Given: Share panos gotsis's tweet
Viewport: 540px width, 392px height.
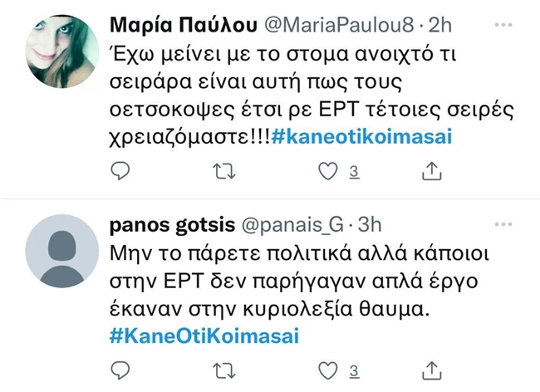Looking at the screenshot, I should [432, 370].
